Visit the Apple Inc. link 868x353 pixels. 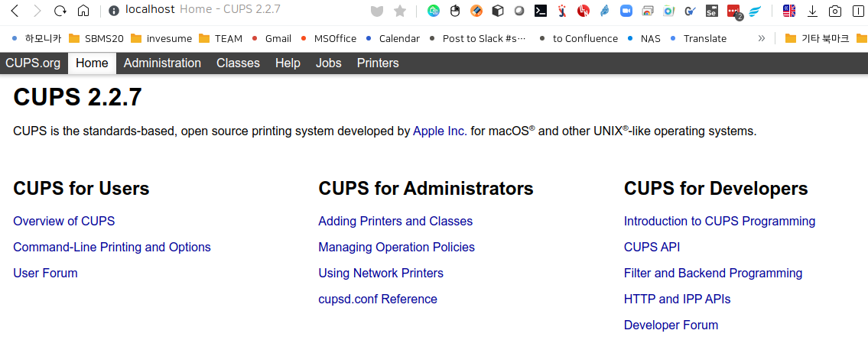tap(439, 131)
